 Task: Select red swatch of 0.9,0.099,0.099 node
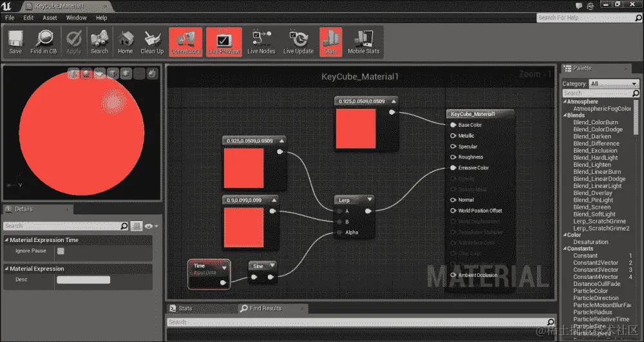coord(243,227)
